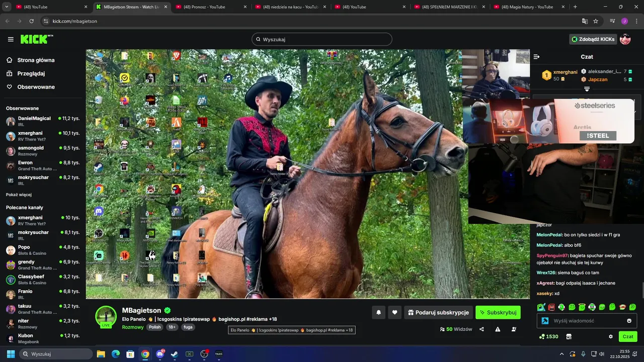Click MelonPedal username in chat
The height and width of the screenshot is (362, 644).
(x=549, y=235)
